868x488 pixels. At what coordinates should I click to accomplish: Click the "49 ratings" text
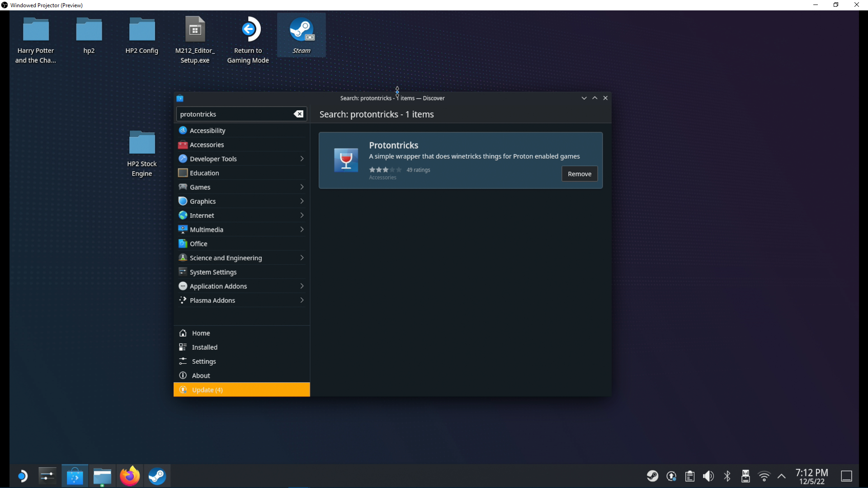pyautogui.click(x=418, y=170)
